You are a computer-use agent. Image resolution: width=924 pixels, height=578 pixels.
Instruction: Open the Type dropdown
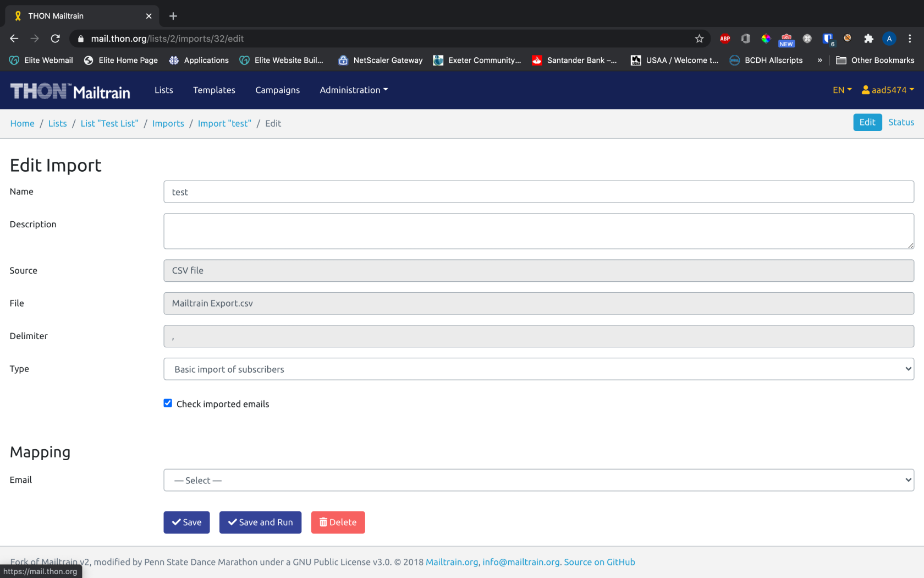coord(538,369)
